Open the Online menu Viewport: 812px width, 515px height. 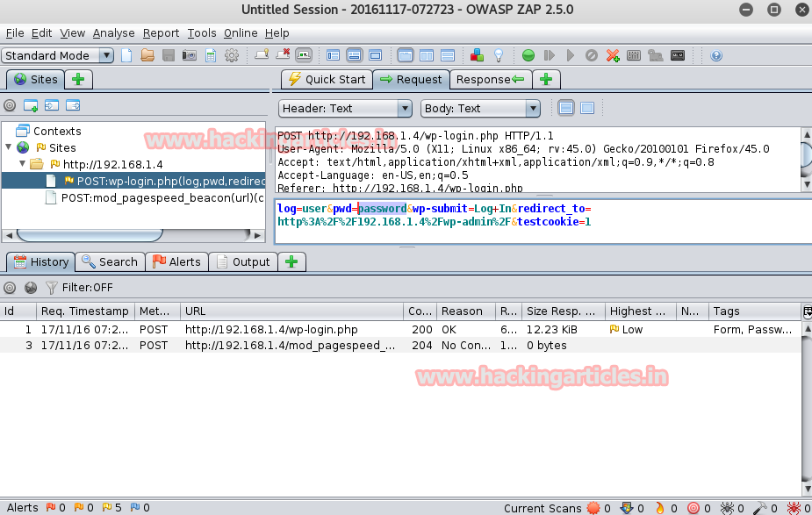[x=241, y=33]
